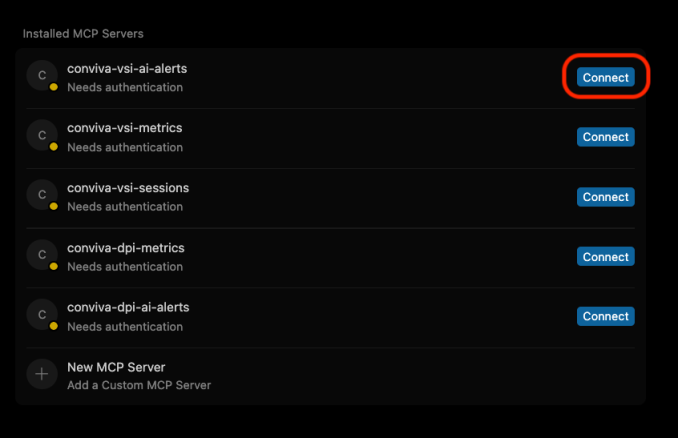Connect the conviva-vsi-metrics server
Image resolution: width=678 pixels, height=438 pixels.
[605, 137]
